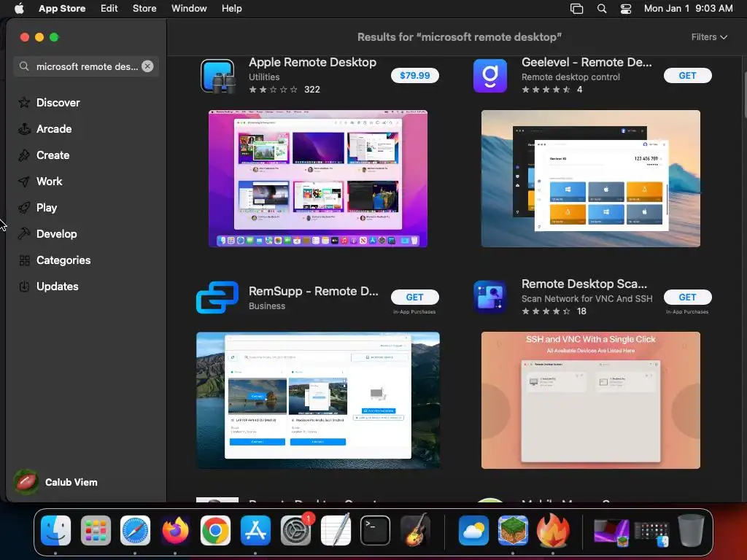747x560 pixels.
Task: Open the Trash in the Dock
Action: pyautogui.click(x=691, y=531)
